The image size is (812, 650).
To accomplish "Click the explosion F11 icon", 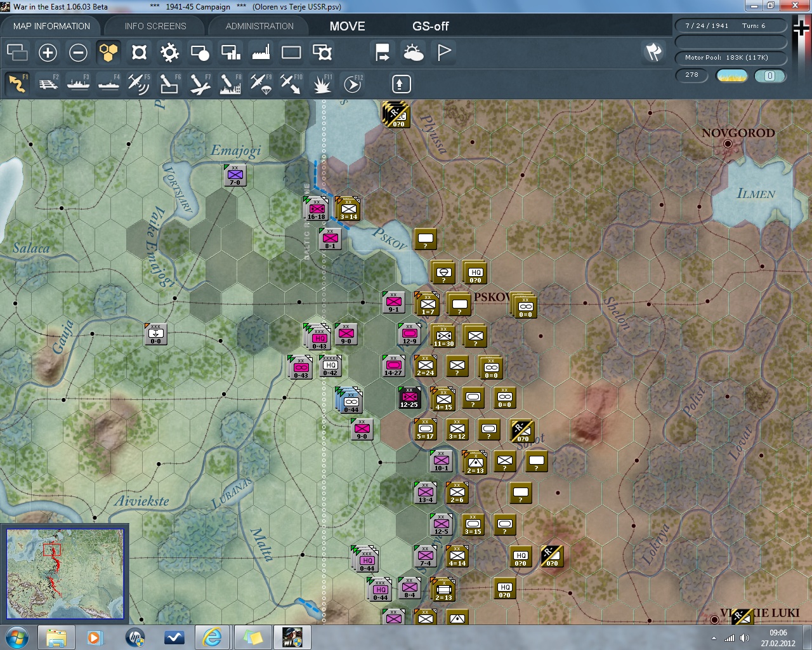I will pyautogui.click(x=322, y=83).
